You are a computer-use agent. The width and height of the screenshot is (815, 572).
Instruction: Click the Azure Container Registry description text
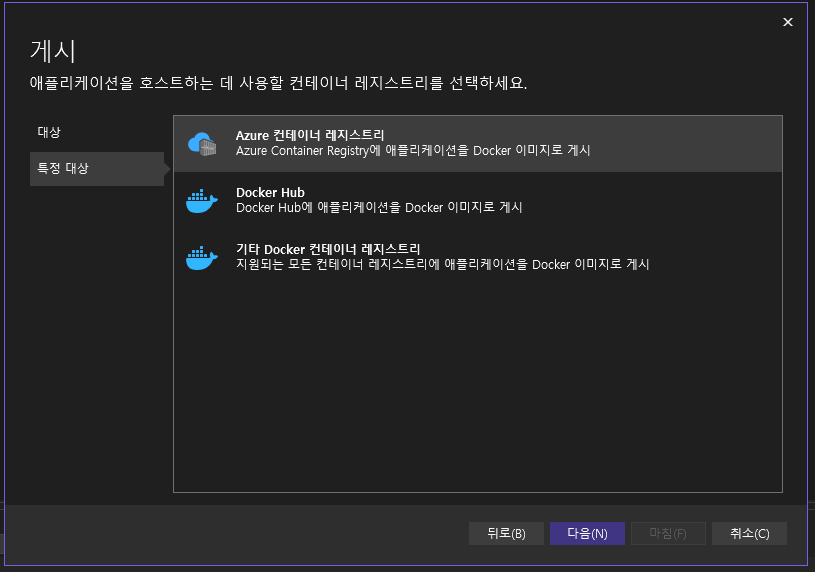(413, 151)
